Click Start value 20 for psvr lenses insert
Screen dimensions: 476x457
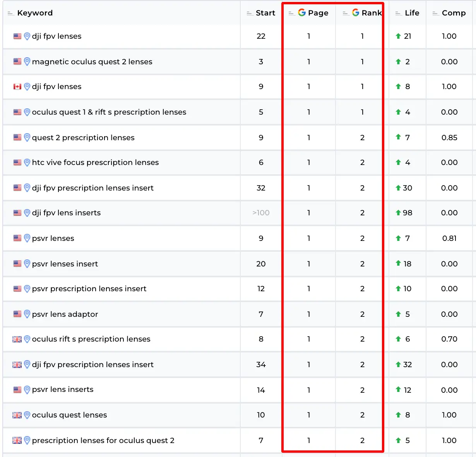point(261,264)
